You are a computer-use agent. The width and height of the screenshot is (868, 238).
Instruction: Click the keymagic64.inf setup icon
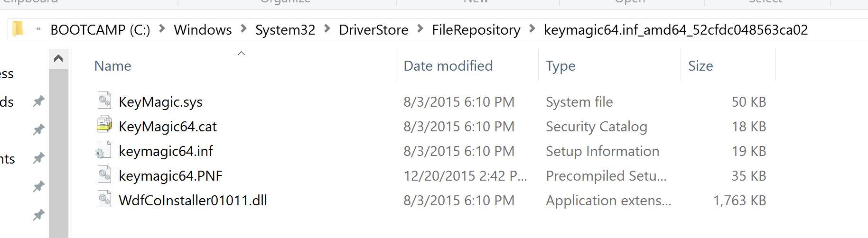click(x=104, y=151)
